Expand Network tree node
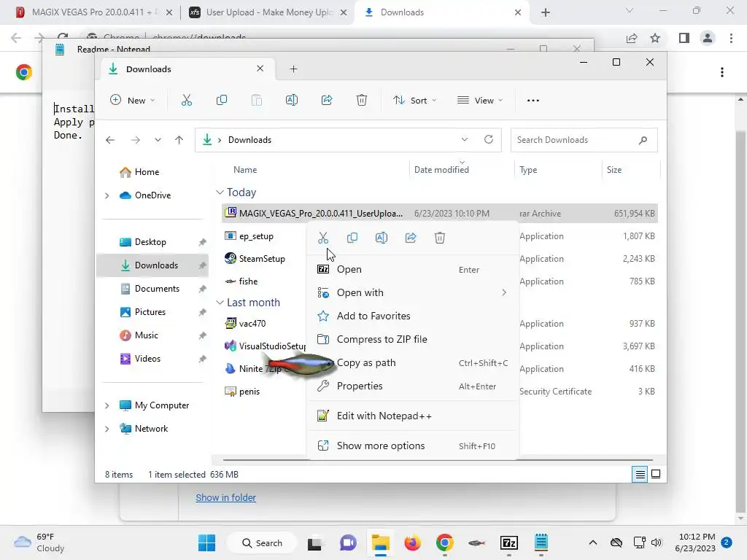This screenshot has width=747, height=560. [107, 429]
